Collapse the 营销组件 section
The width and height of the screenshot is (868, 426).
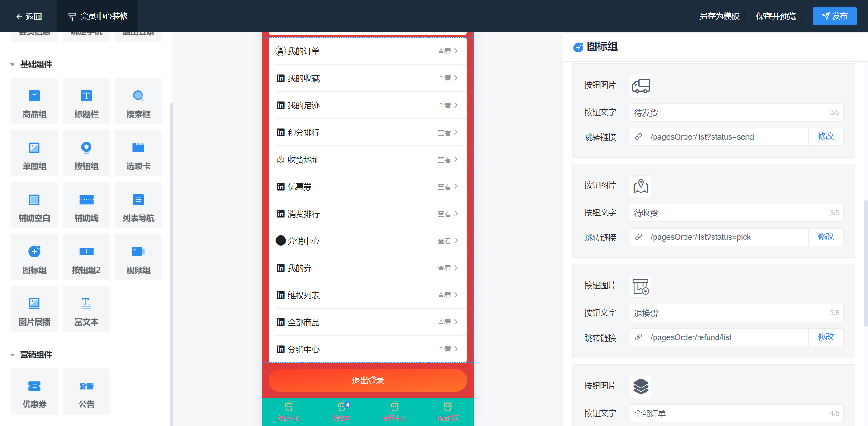pyautogui.click(x=13, y=355)
